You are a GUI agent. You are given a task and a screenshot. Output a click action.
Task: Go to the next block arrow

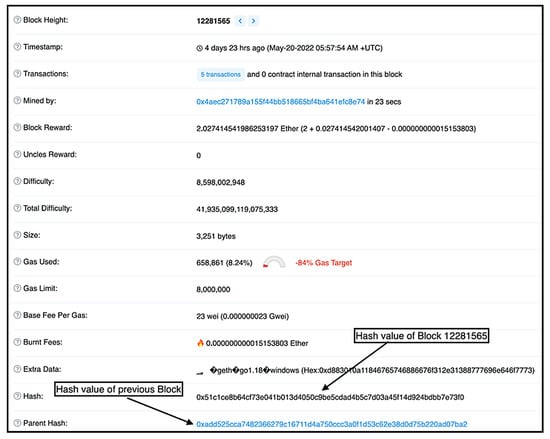[253, 21]
